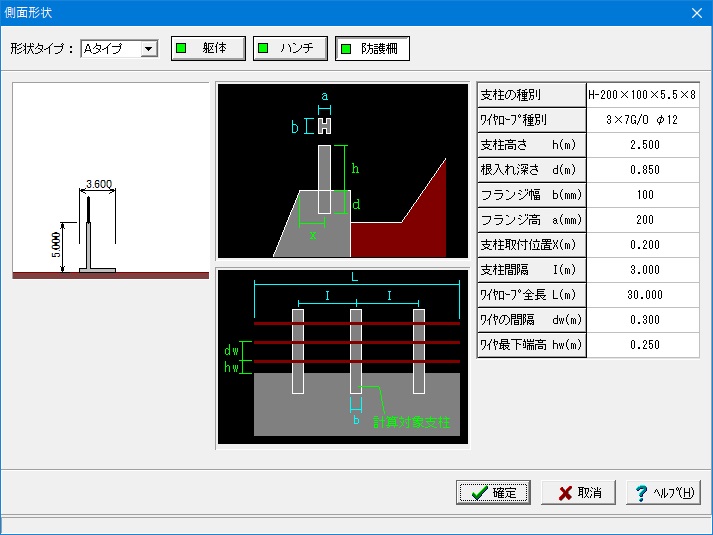Click the green indicator on 防護柵 button
The height and width of the screenshot is (535, 713).
[346, 49]
